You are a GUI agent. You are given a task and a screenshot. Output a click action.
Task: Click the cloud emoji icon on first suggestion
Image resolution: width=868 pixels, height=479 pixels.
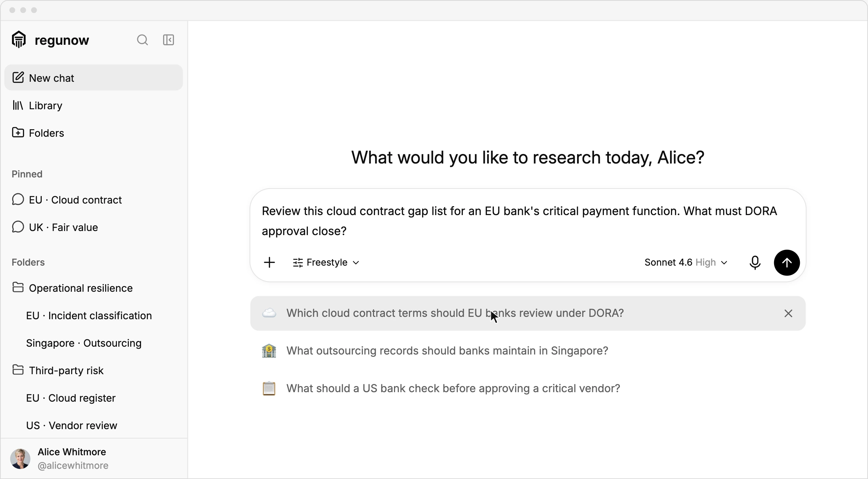tap(269, 313)
